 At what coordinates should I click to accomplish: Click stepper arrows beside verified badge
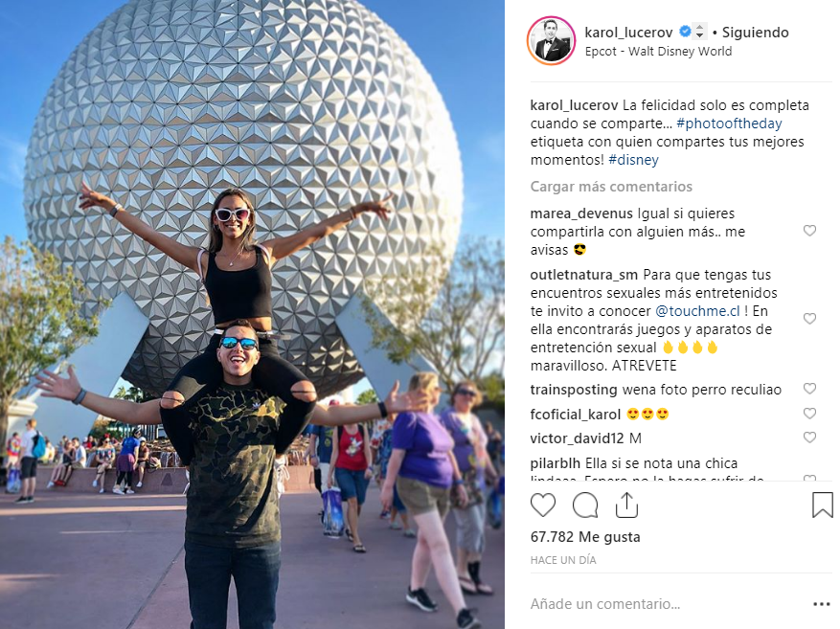[699, 32]
